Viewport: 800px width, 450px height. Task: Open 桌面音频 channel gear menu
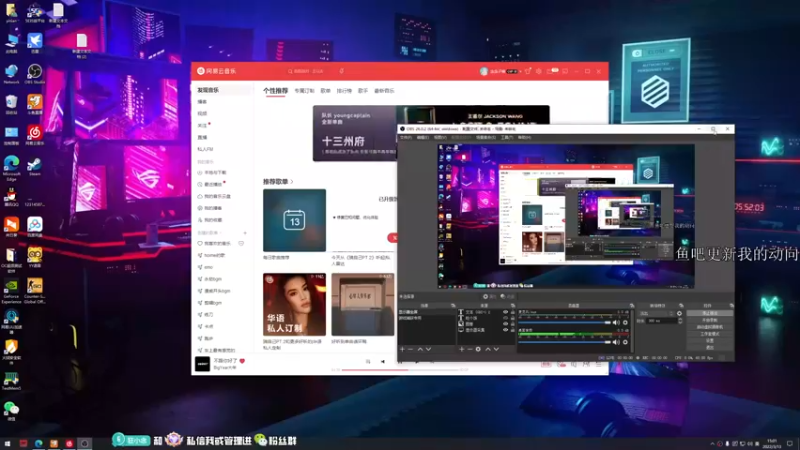(625, 342)
